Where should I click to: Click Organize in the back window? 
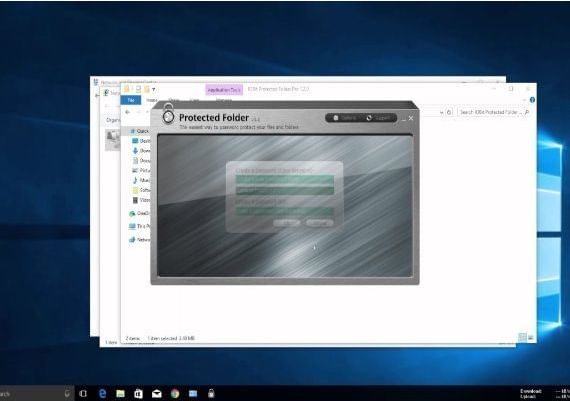[113, 120]
